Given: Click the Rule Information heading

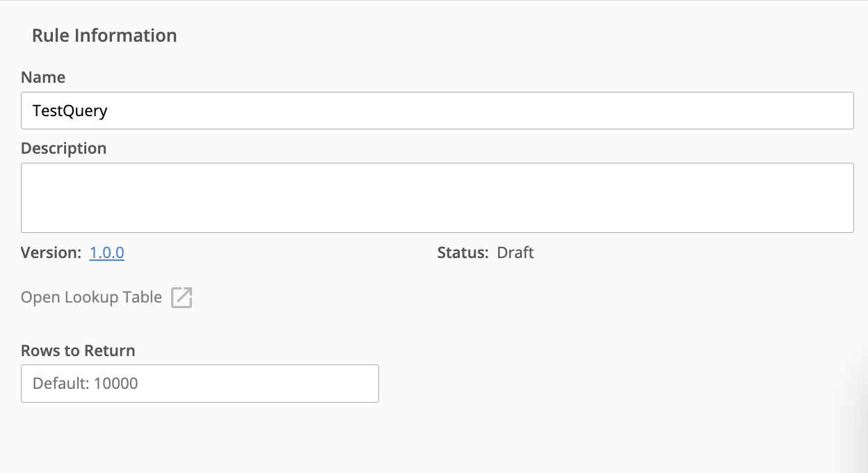Looking at the screenshot, I should pyautogui.click(x=104, y=35).
